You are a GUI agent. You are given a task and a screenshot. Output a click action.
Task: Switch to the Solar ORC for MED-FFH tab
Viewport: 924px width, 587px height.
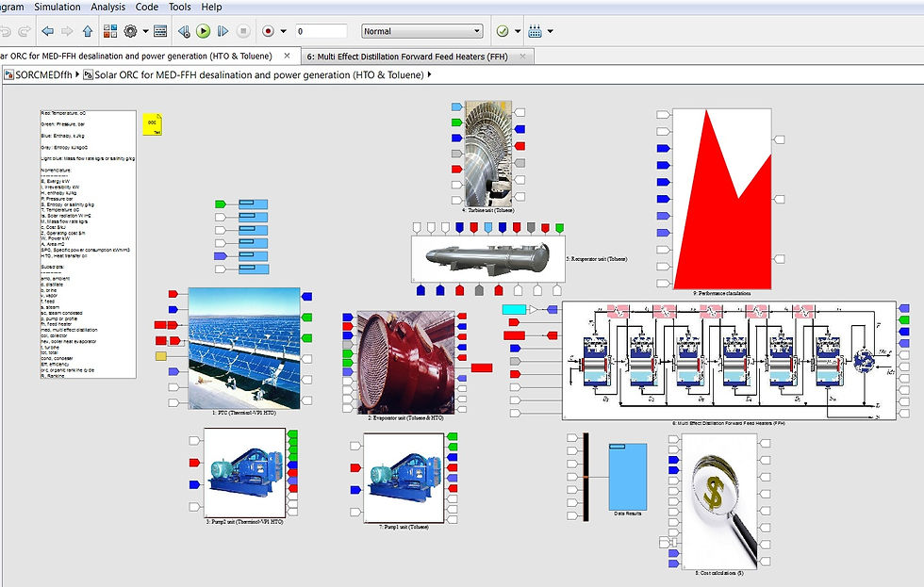(x=136, y=56)
